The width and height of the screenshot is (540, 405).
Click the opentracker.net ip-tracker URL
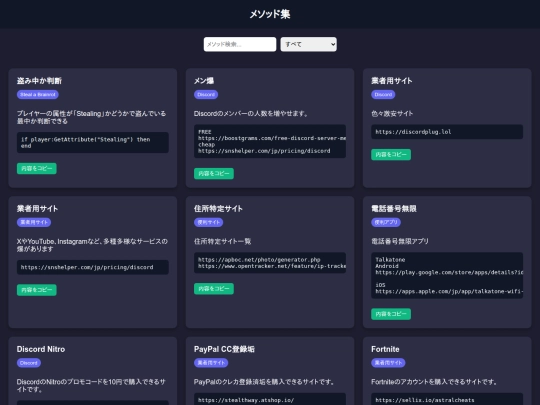[x=272, y=266]
